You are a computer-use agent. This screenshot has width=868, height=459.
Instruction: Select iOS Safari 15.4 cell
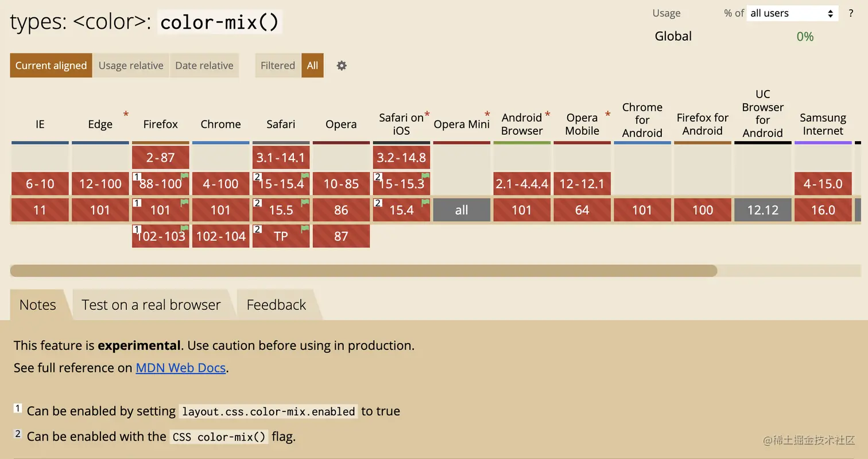click(x=401, y=210)
